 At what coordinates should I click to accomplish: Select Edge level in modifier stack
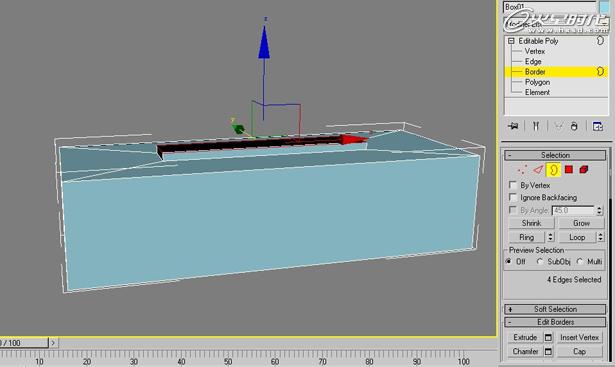(533, 61)
